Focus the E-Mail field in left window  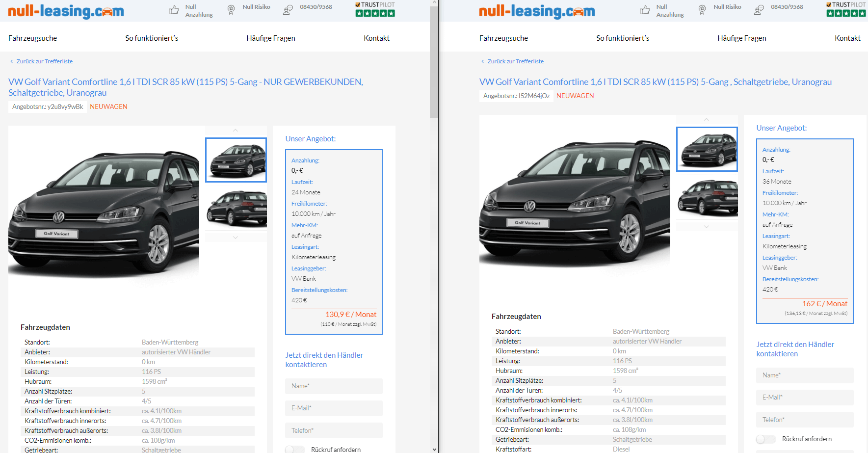pyautogui.click(x=334, y=408)
